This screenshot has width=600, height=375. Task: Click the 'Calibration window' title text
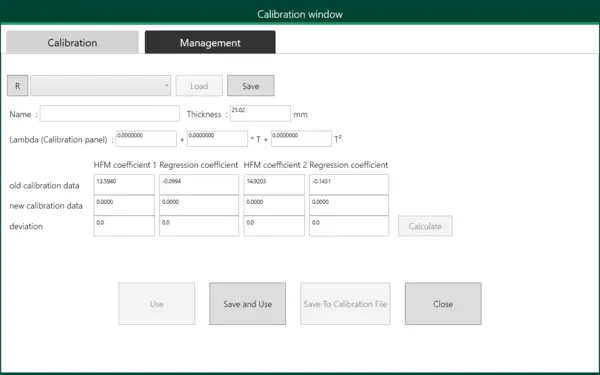300,14
